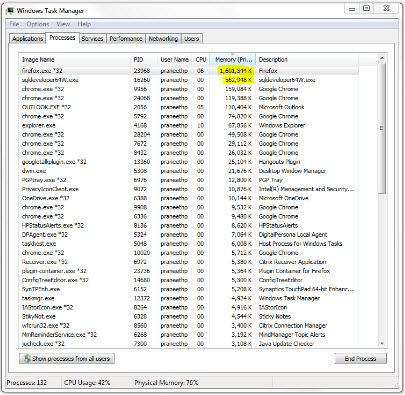The height and width of the screenshot is (395, 405).
Task: Select the ConfigTreeEditor.exe *32 process
Action: point(189,280)
